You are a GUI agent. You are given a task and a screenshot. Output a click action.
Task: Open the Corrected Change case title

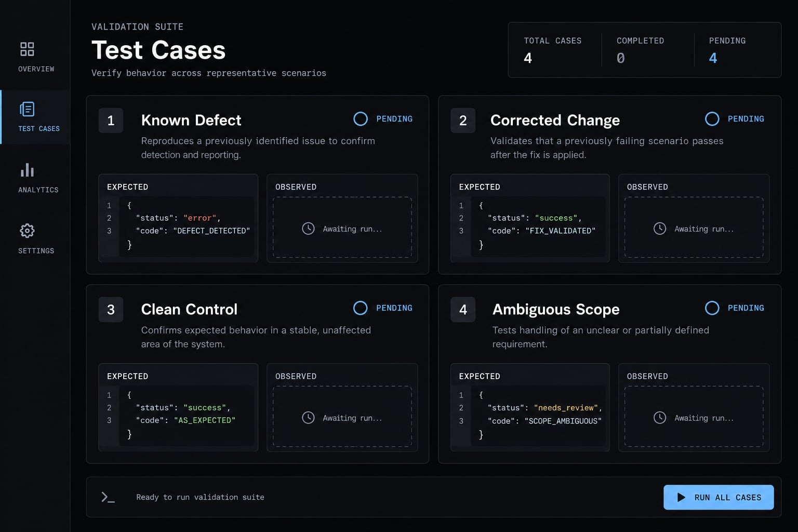555,120
